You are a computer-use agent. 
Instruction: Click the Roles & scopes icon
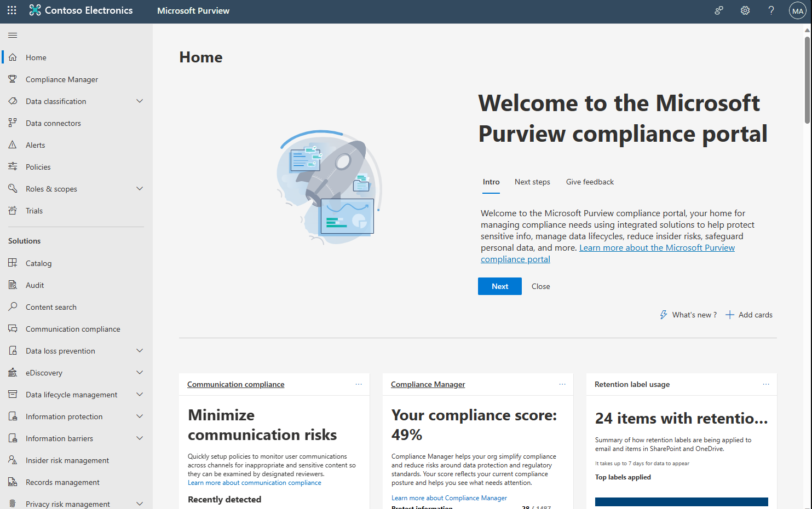point(13,189)
